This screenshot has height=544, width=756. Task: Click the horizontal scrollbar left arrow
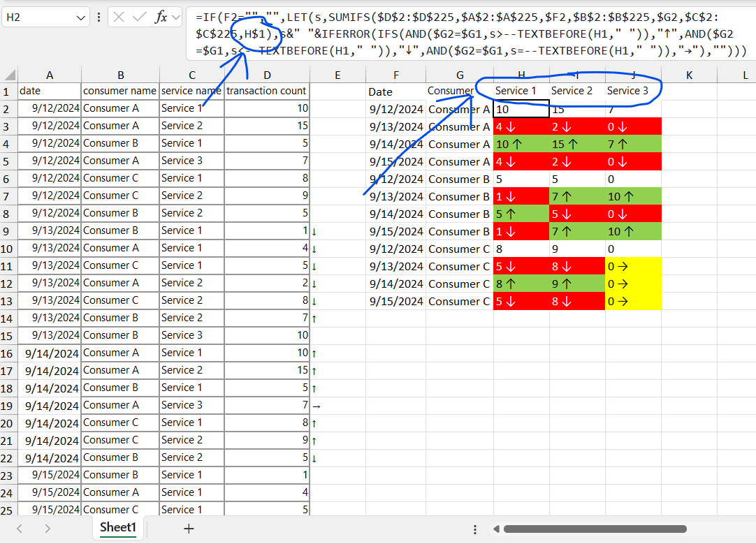pos(496,529)
